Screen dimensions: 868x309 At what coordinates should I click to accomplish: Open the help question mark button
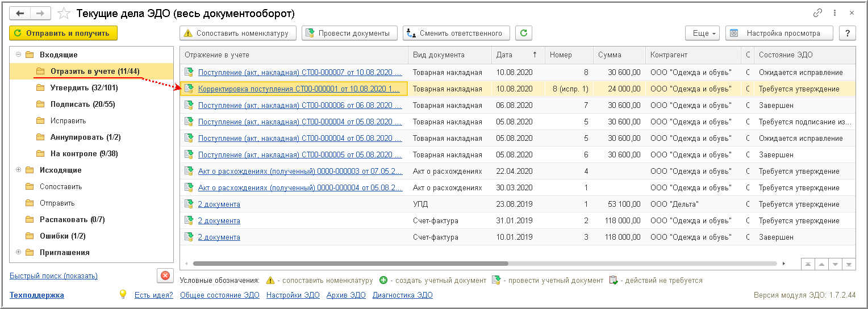coord(848,34)
